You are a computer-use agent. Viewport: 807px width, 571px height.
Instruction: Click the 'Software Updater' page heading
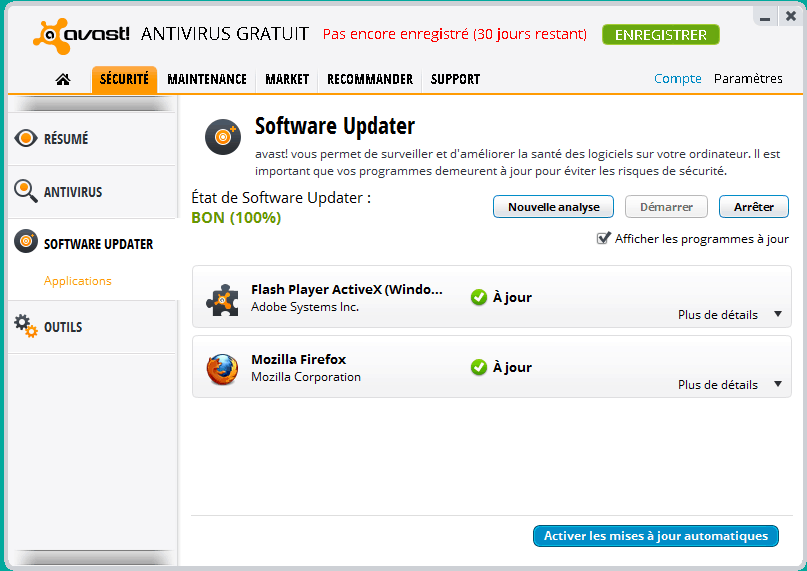pos(335,126)
